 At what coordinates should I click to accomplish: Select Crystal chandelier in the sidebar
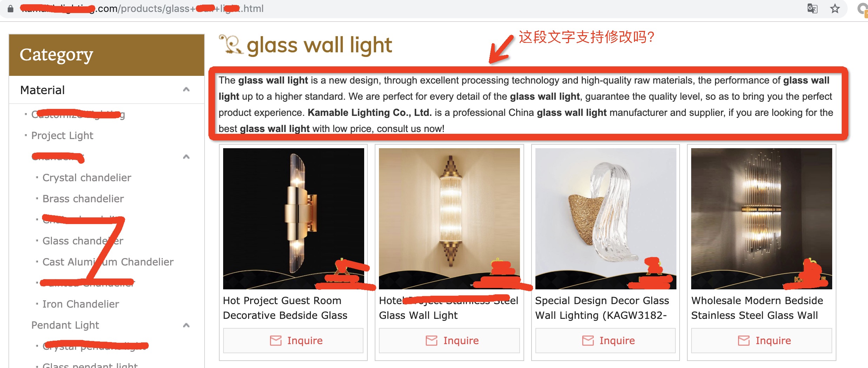point(87,178)
